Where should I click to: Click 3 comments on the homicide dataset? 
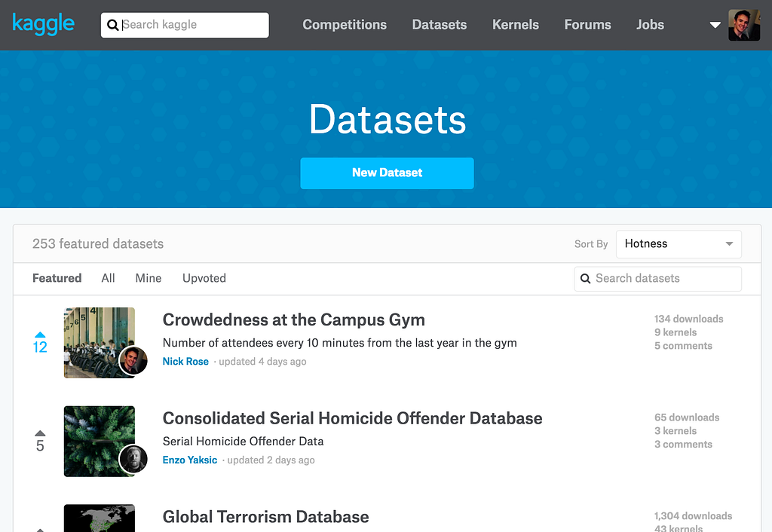click(x=683, y=444)
